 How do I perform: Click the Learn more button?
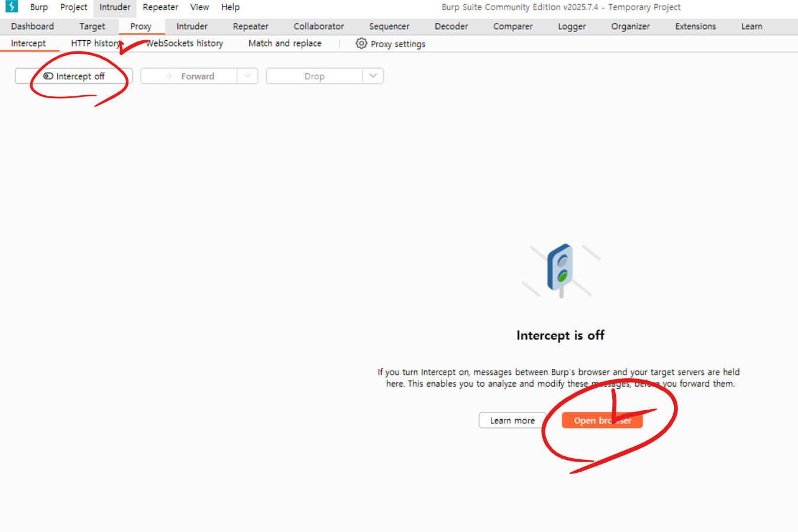(512, 420)
